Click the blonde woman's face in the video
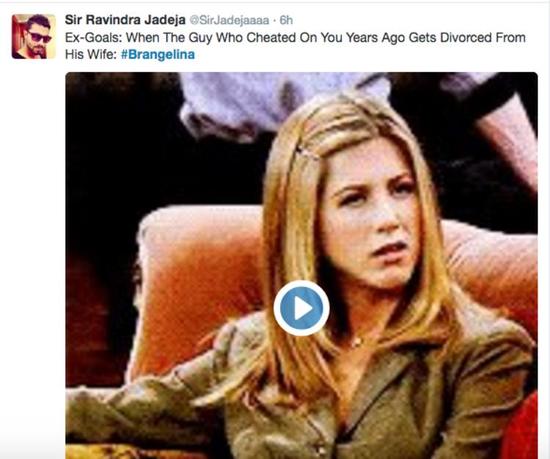This screenshot has height=459, width=550. 372,217
